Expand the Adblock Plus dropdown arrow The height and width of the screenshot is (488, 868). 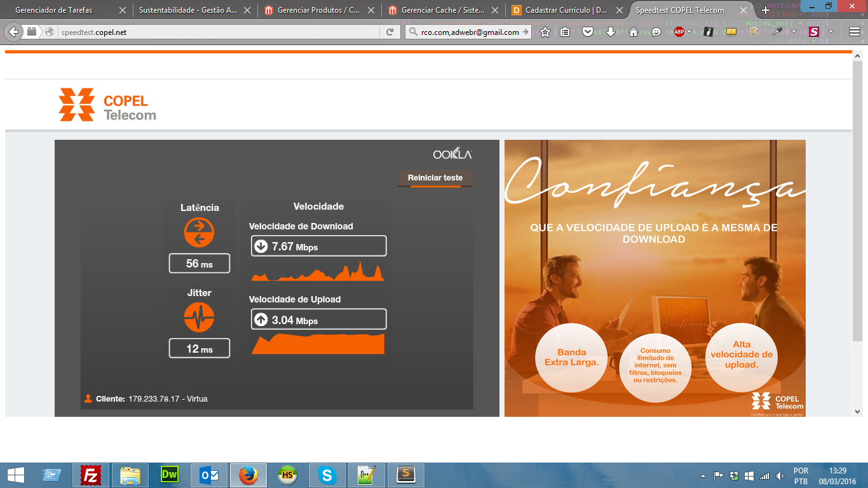690,32
